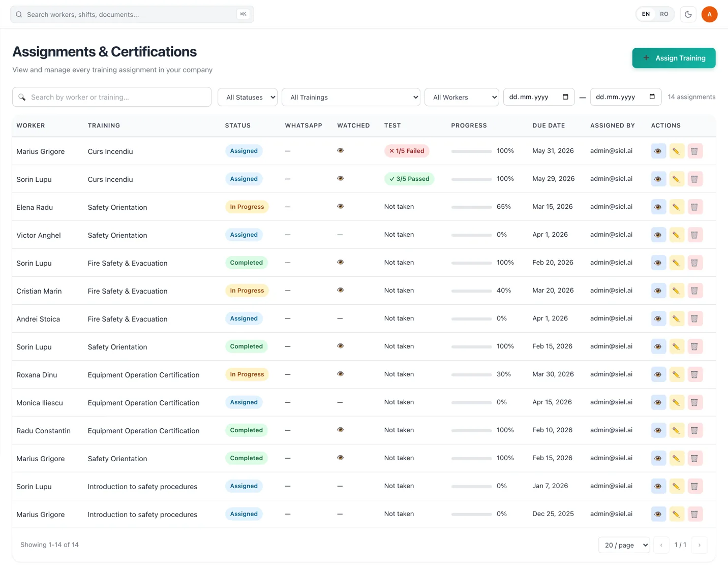
Task: Click the Assign Training button
Action: [674, 58]
